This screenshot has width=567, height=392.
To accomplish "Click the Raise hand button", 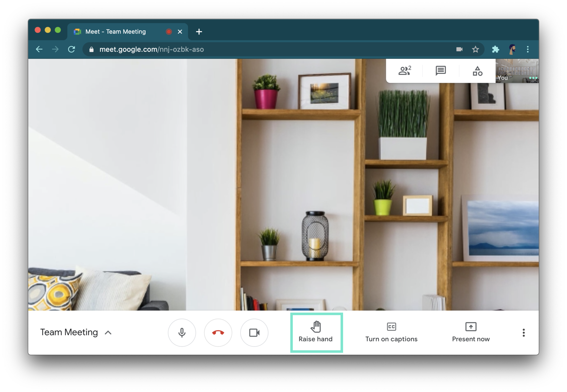I will pyautogui.click(x=316, y=332).
